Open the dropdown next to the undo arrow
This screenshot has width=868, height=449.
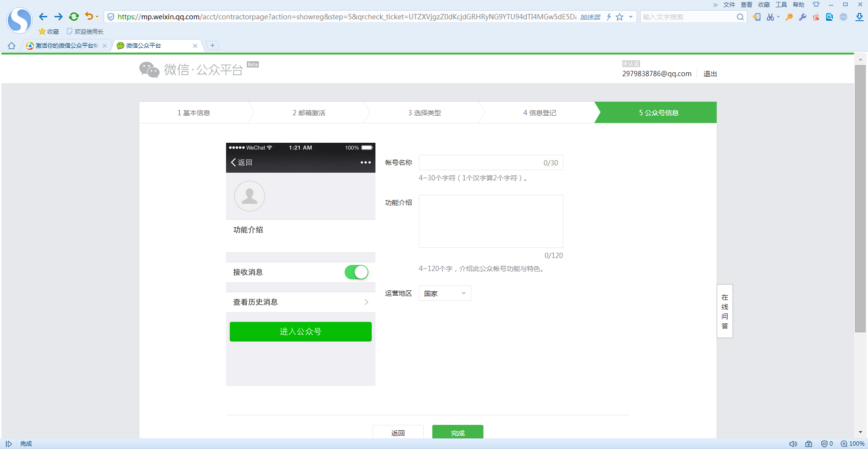coord(97,17)
